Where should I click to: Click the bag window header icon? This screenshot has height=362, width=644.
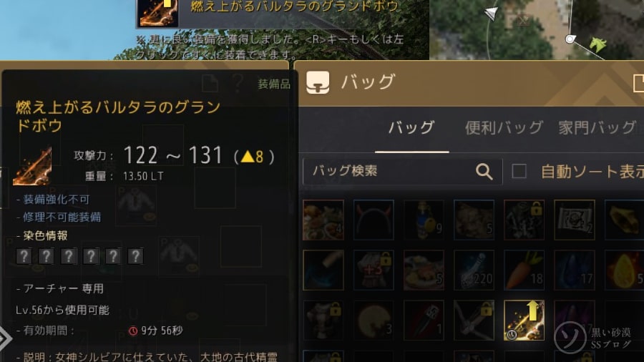[x=318, y=82]
